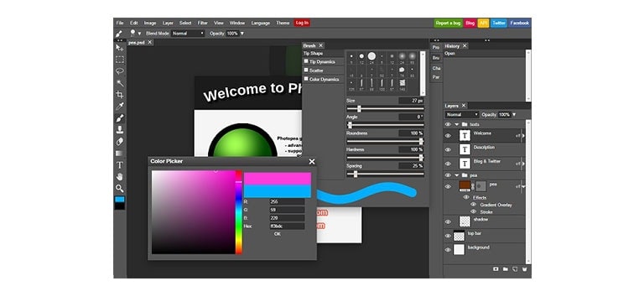Hide the Welcome text layer
644x302 pixels.
448,136
